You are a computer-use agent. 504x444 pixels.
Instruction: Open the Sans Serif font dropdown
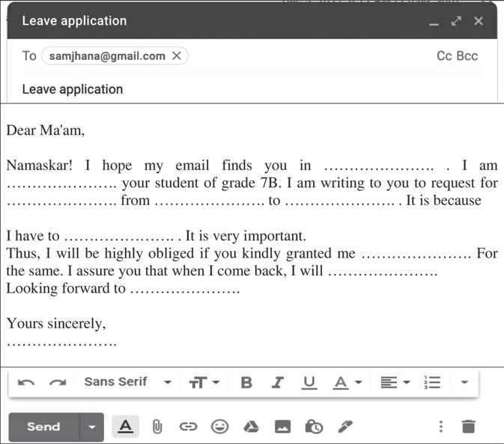pyautogui.click(x=127, y=382)
